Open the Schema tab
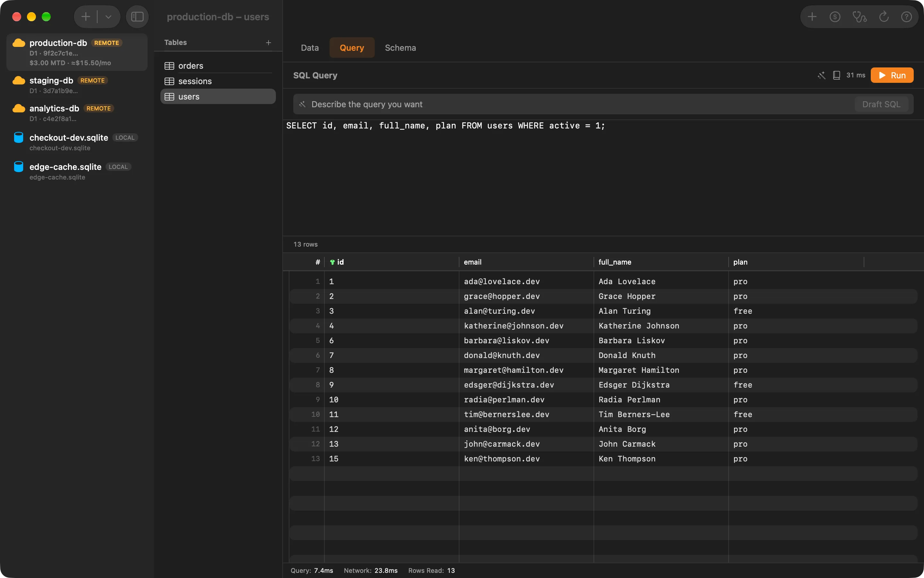Viewport: 924px width, 578px height. (x=400, y=48)
